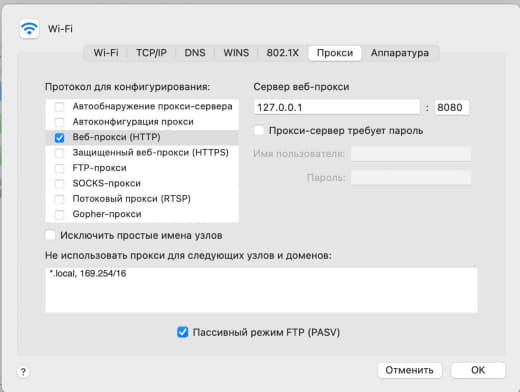Viewport: 520px width, 392px height.
Task: Enable FTP-прокси checkbox
Action: click(59, 168)
